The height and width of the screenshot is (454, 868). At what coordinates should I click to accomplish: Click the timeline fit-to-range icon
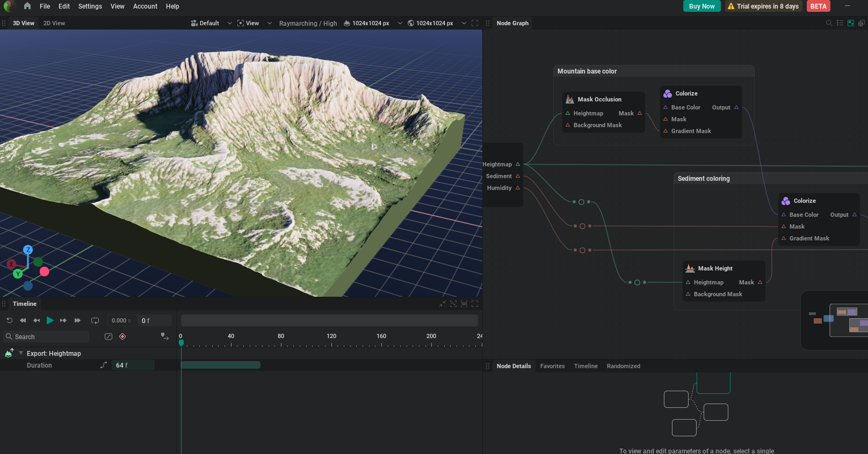tap(453, 304)
